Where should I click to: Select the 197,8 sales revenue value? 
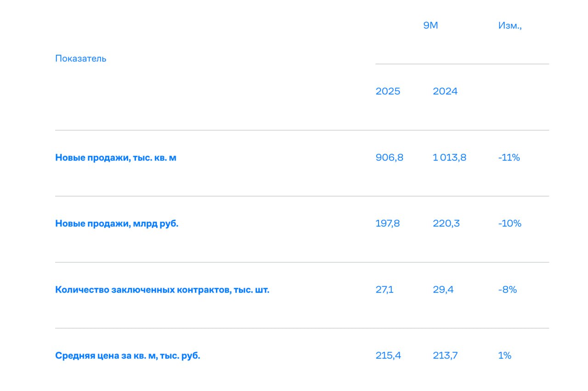[x=388, y=224]
